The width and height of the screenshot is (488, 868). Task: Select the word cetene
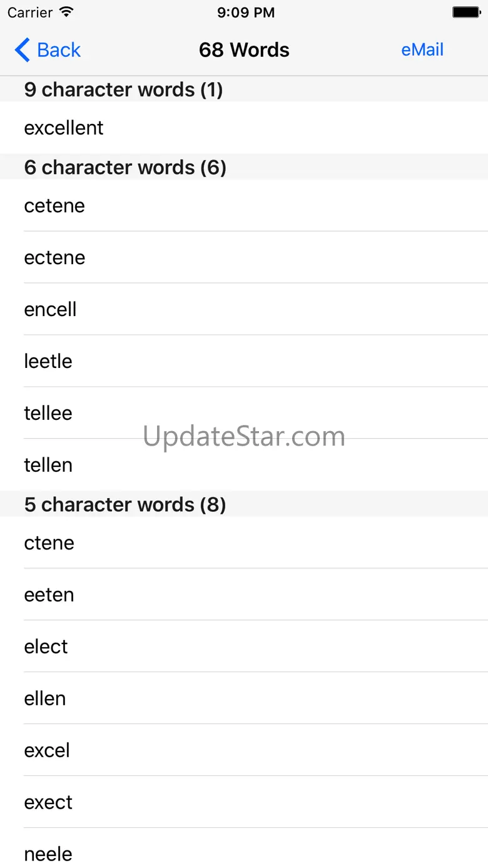[54, 206]
